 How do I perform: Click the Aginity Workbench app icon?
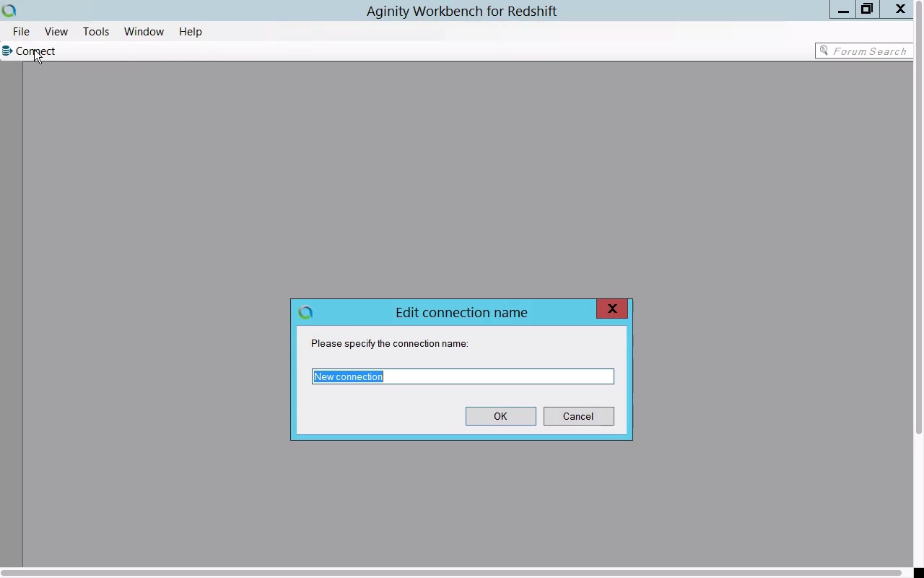pyautogui.click(x=9, y=10)
